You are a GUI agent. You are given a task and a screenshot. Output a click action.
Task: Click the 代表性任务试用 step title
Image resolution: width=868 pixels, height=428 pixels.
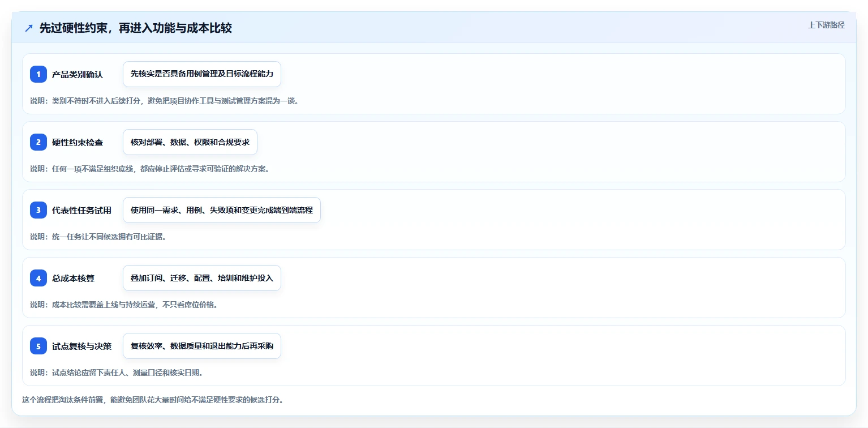point(81,210)
